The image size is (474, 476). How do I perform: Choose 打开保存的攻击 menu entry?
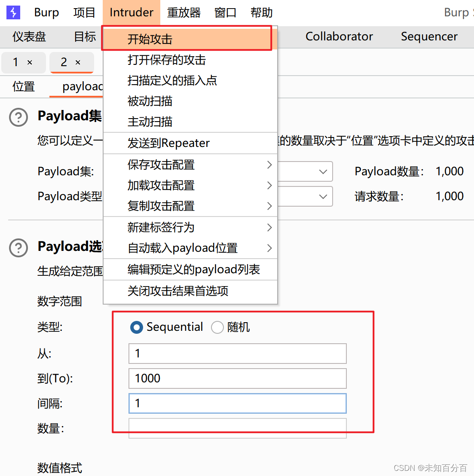(x=190, y=60)
